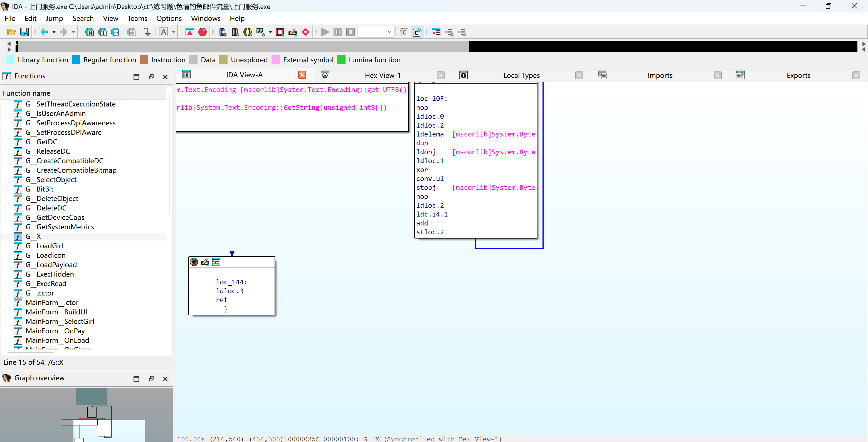Screen dimensions: 868x442
Task: Click the gray jump-to-address icon
Action: click(x=132, y=32)
